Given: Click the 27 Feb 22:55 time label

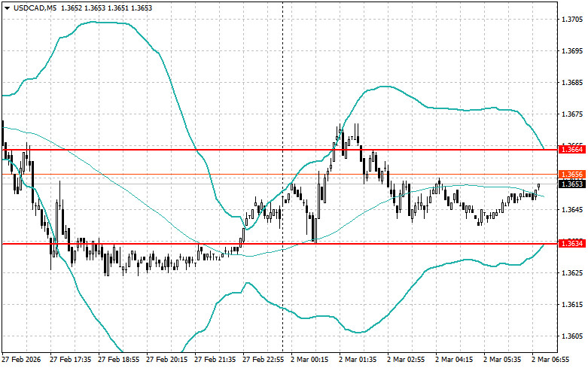Looking at the screenshot, I should (x=264, y=360).
